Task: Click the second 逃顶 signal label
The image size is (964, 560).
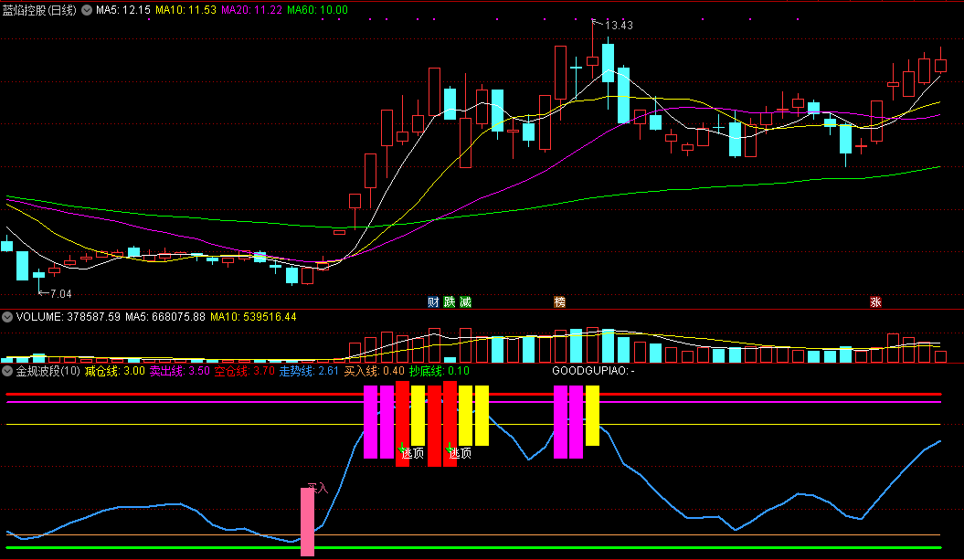Action: tap(460, 453)
